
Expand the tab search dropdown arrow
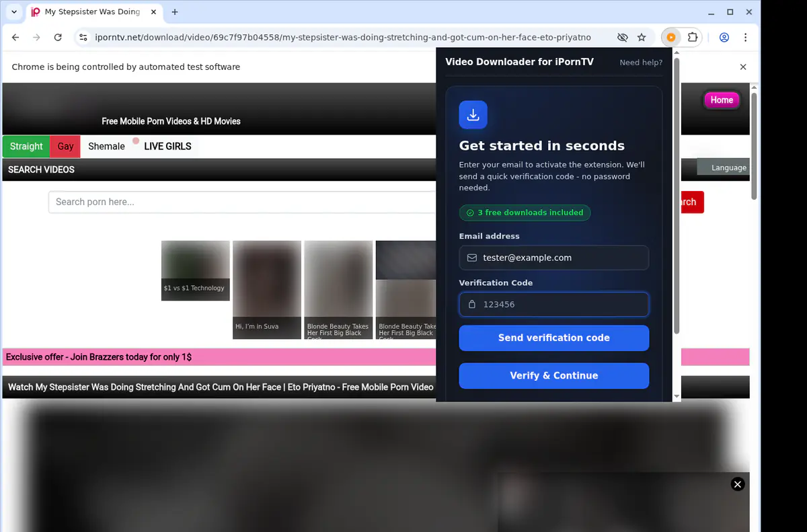(x=14, y=12)
